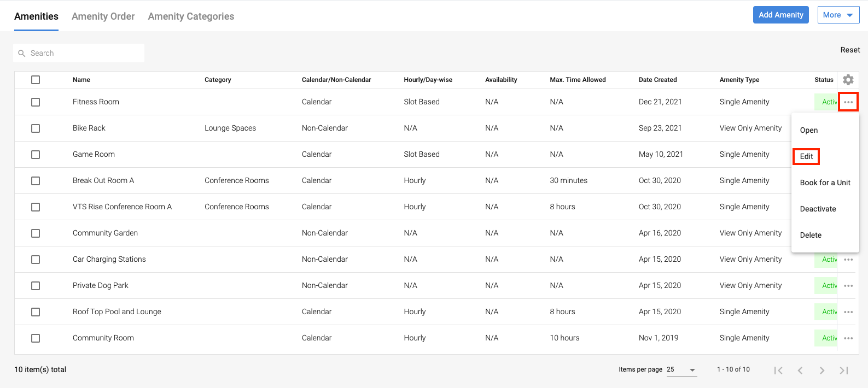This screenshot has width=868, height=388.
Task: Click the Reset link
Action: point(850,50)
